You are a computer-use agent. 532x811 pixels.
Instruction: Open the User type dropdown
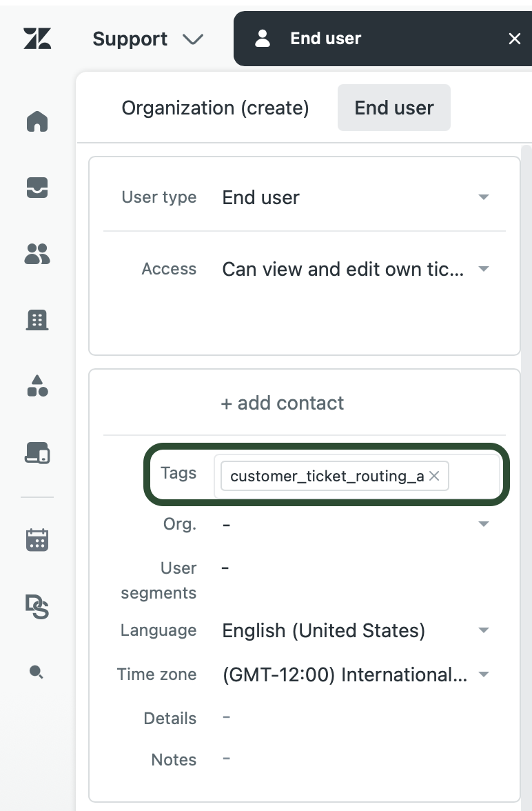356,197
